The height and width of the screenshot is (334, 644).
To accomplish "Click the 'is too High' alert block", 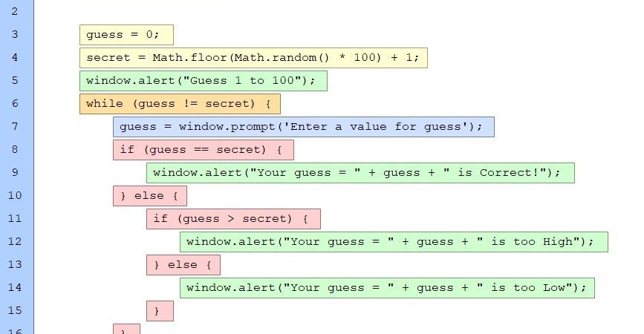I will (394, 242).
